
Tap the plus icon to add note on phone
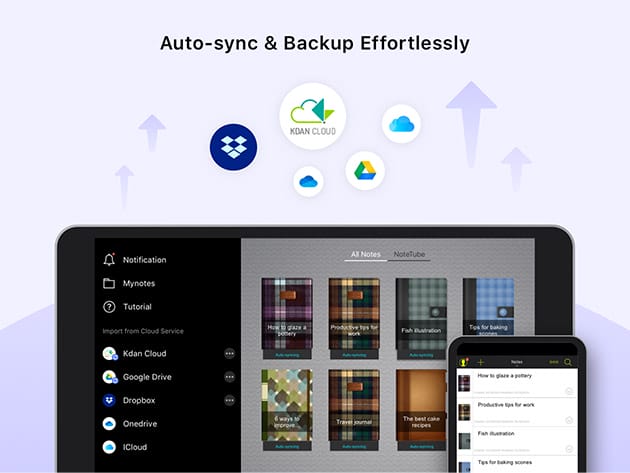pyautogui.click(x=480, y=362)
